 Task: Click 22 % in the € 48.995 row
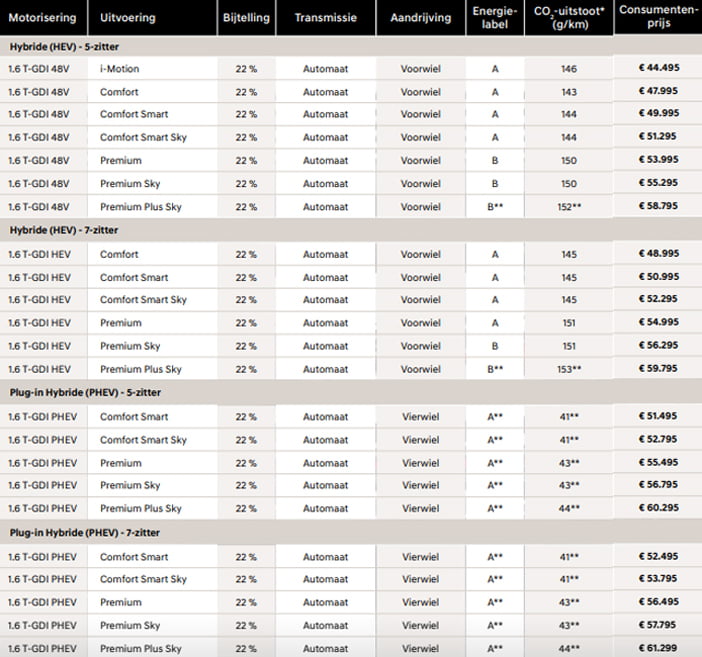pyautogui.click(x=246, y=254)
